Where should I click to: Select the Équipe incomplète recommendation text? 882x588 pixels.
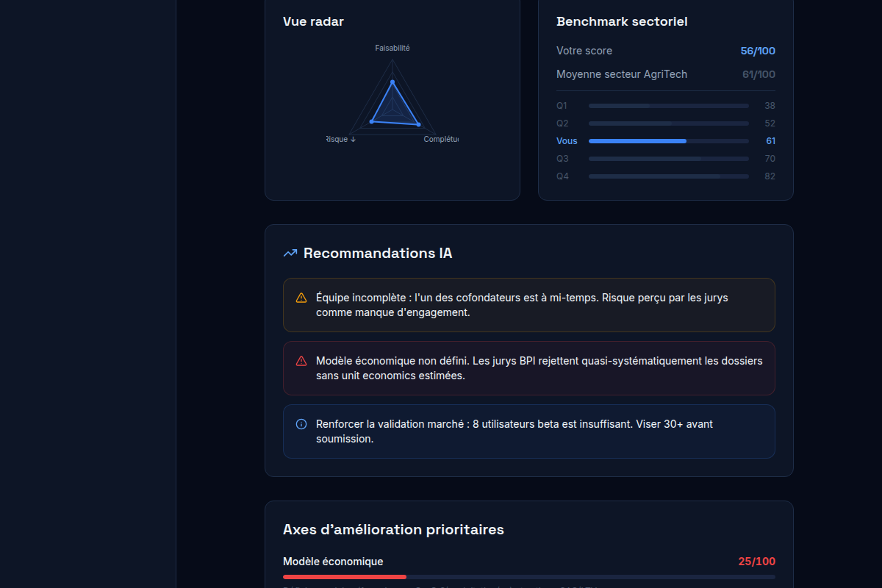click(522, 305)
